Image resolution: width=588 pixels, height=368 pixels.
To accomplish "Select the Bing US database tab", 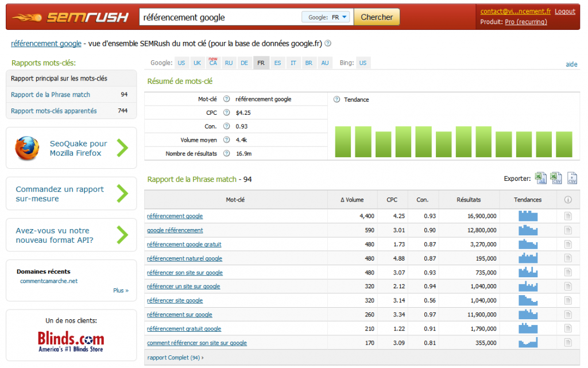I will 363,63.
